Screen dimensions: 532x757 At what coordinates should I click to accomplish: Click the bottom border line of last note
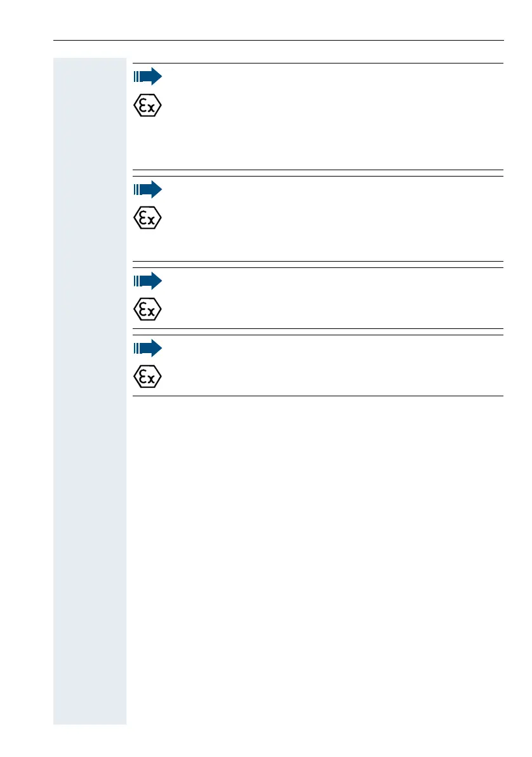click(x=317, y=396)
